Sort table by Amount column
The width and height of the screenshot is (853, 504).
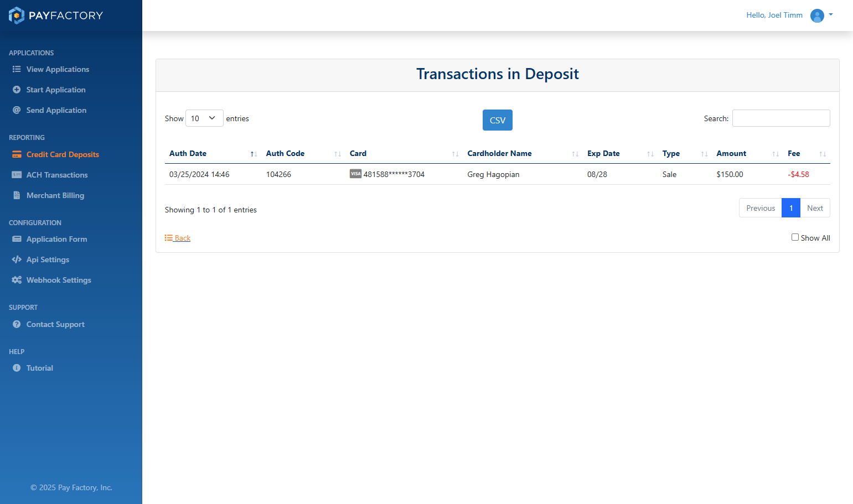[747, 153]
